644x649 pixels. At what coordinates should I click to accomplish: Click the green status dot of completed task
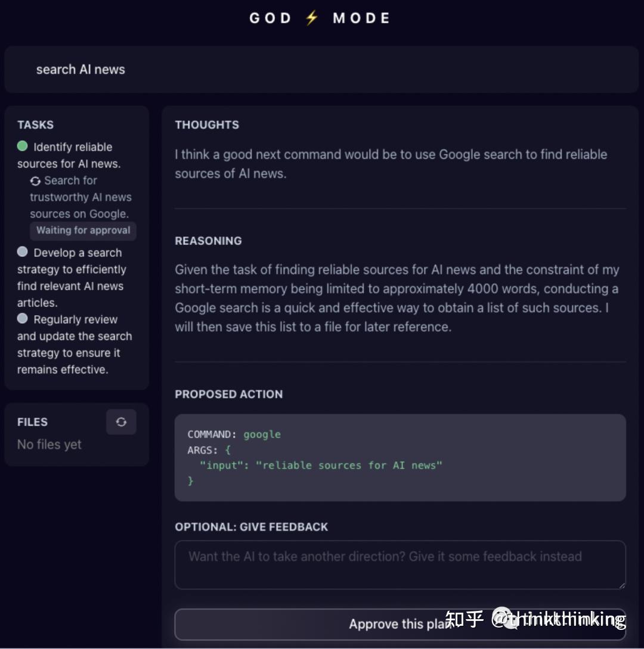[21, 145]
